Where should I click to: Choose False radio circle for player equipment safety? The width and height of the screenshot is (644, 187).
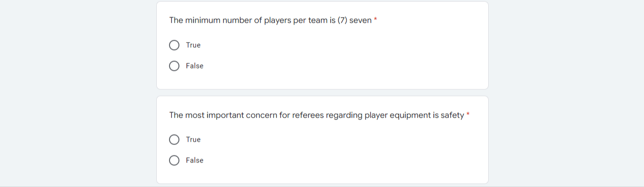pyautogui.click(x=174, y=161)
